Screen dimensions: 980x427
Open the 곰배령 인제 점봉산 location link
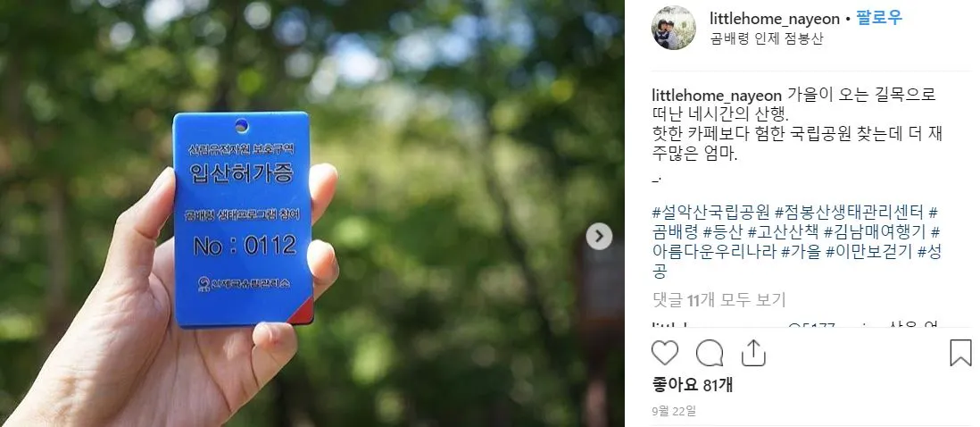tap(767, 38)
